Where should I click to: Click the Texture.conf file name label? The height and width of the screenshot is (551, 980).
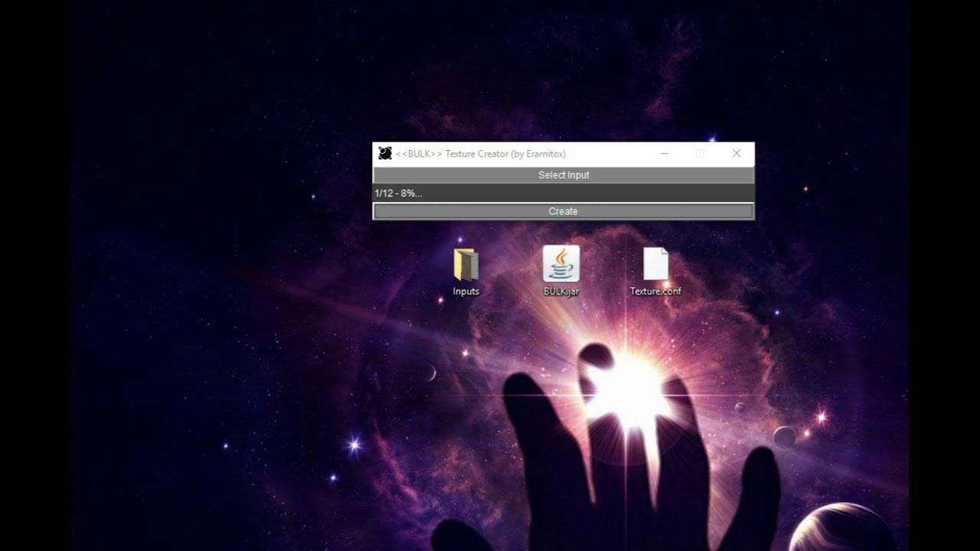655,292
